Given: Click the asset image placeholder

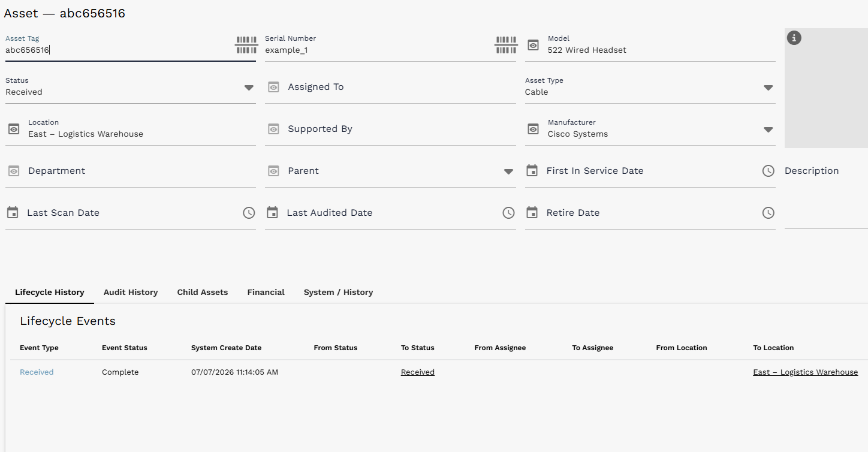Looking at the screenshot, I should pyautogui.click(x=826, y=88).
